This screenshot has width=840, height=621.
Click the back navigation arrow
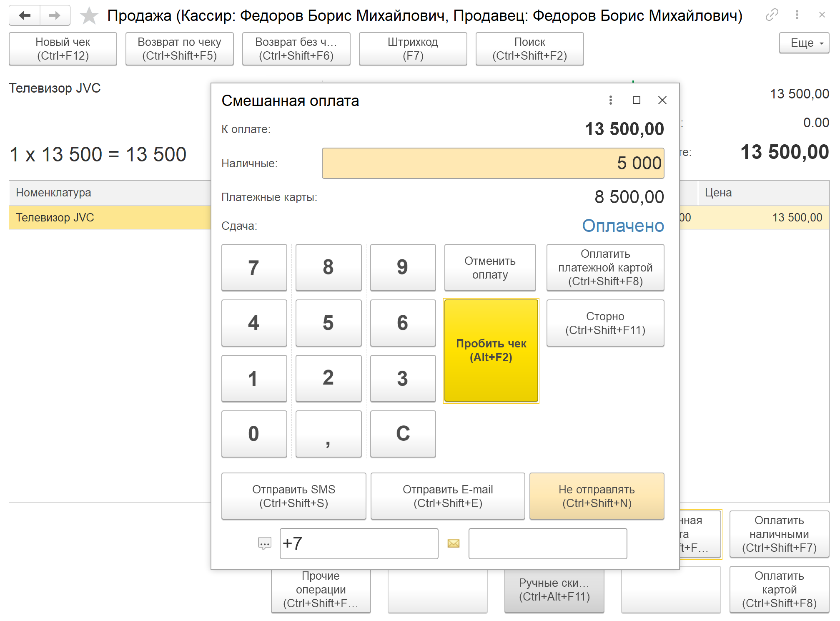pos(25,15)
